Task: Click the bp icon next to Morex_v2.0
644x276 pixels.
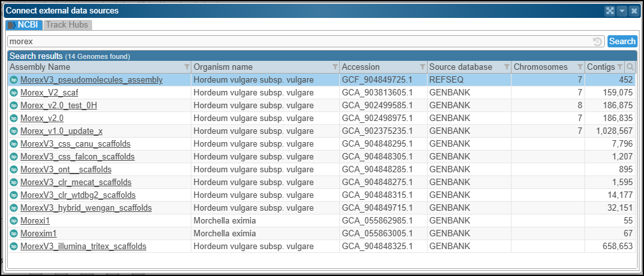Action: 13,118
